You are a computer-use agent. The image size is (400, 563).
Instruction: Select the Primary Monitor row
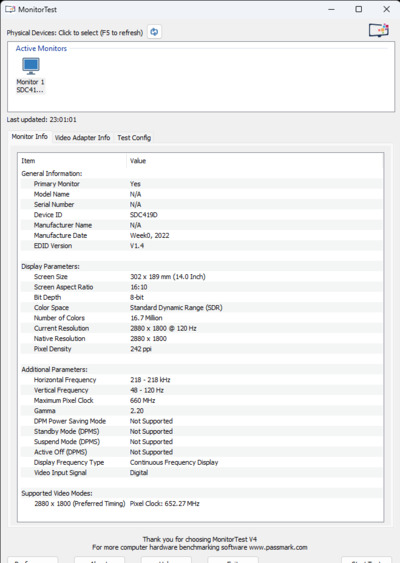point(201,184)
